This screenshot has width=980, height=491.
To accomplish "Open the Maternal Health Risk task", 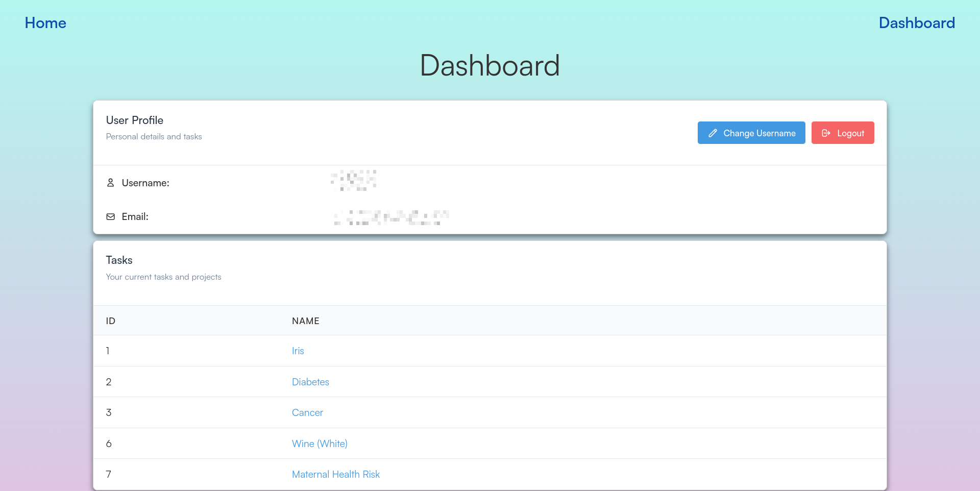I will pos(335,474).
